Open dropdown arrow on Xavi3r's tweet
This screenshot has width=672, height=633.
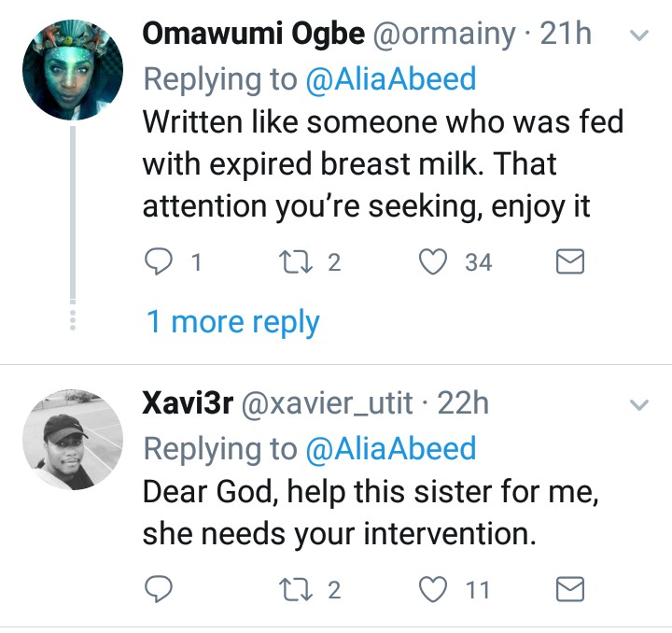639,405
